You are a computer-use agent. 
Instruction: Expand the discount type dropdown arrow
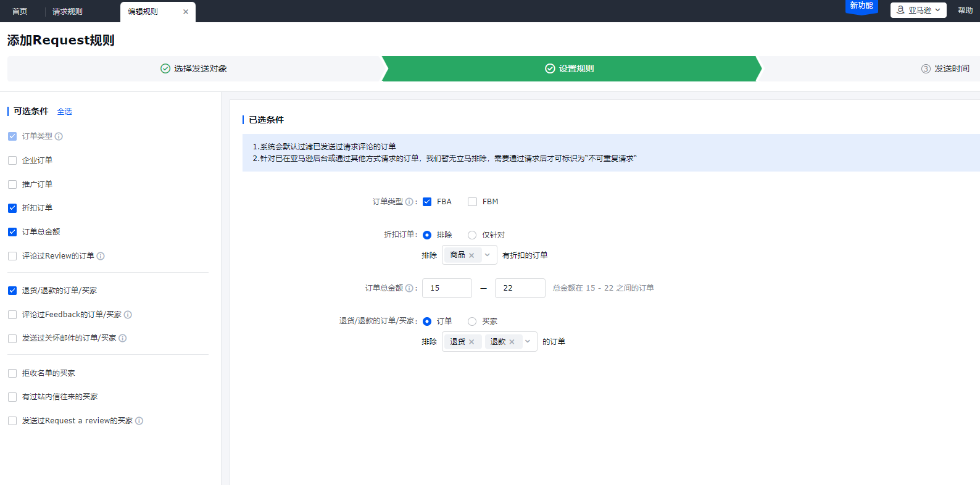point(488,255)
